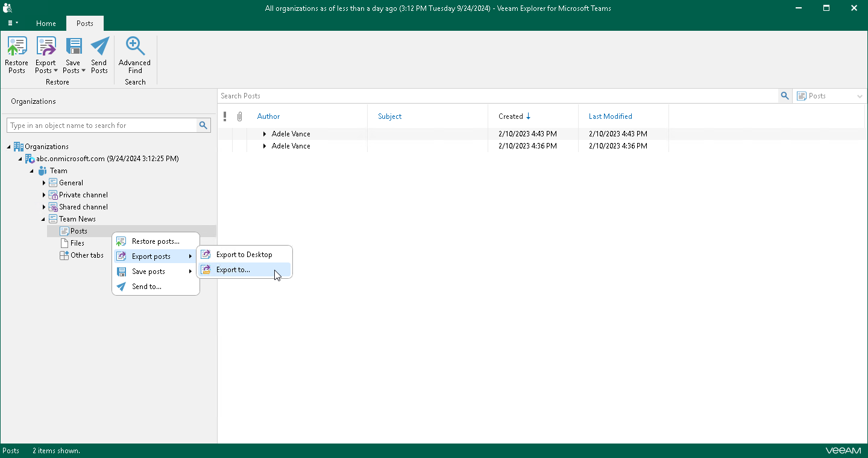
Task: Expand the Private channel node
Action: tap(44, 195)
